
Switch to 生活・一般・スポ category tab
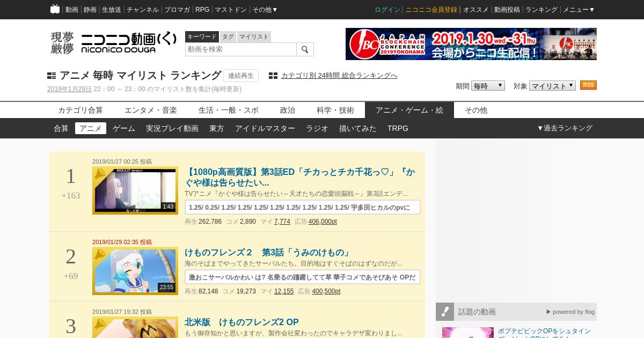229,110
